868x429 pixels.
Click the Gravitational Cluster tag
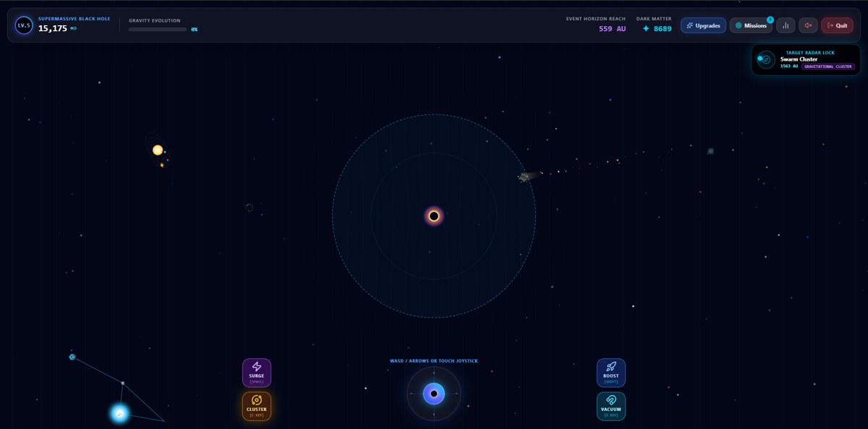coord(828,67)
